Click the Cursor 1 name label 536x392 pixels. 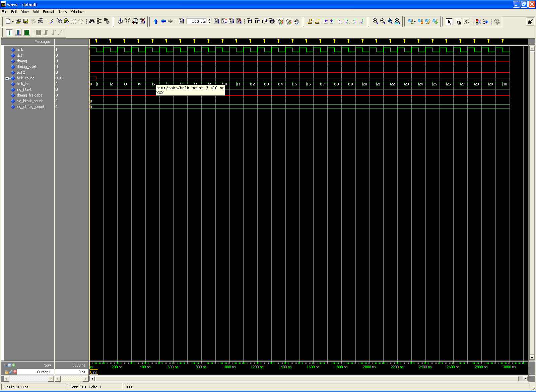(x=44, y=372)
